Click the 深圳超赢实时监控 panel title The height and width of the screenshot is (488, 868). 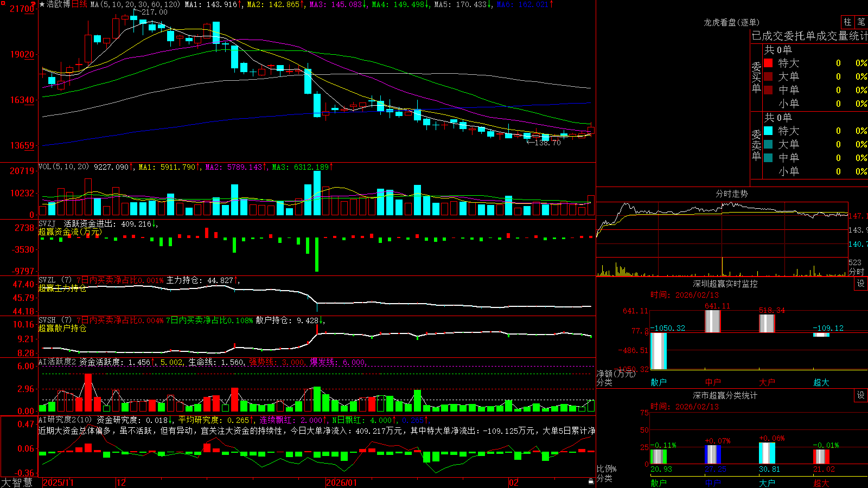[725, 284]
